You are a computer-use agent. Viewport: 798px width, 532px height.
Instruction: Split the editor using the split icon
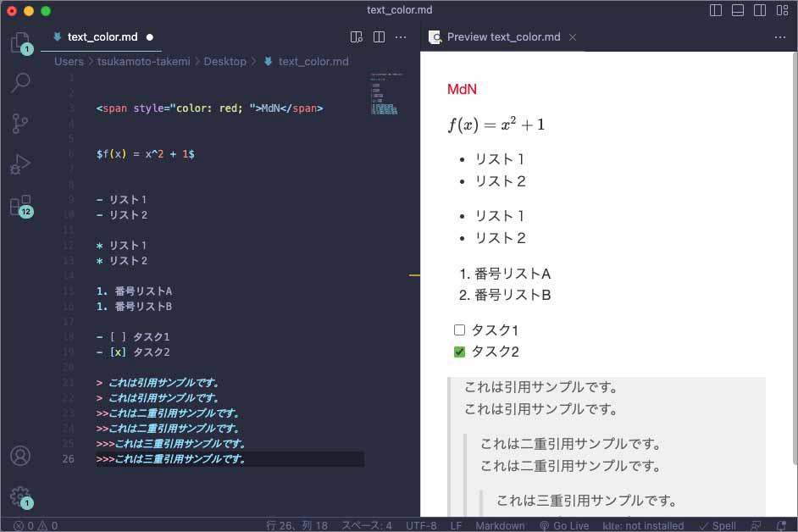tap(378, 37)
